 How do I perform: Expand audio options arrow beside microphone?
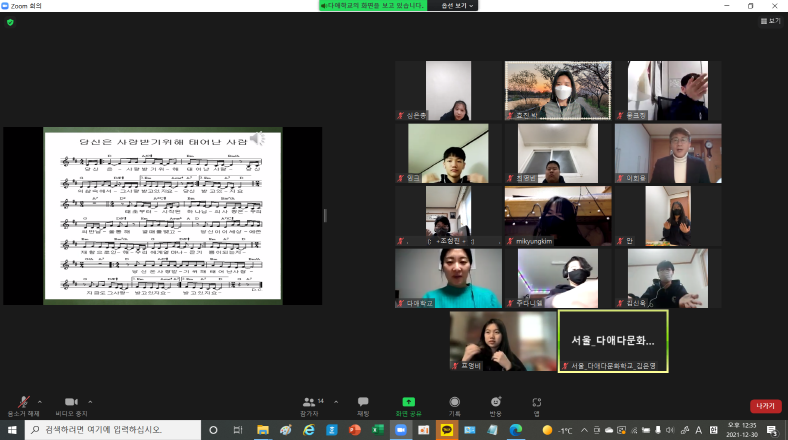40,402
